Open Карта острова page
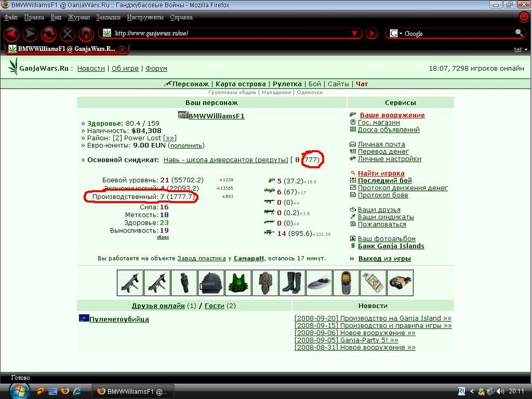This screenshot has height=399, width=532. 241,84
